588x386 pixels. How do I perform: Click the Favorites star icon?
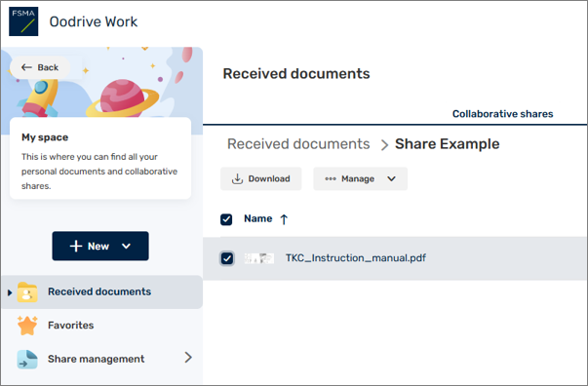pos(27,326)
